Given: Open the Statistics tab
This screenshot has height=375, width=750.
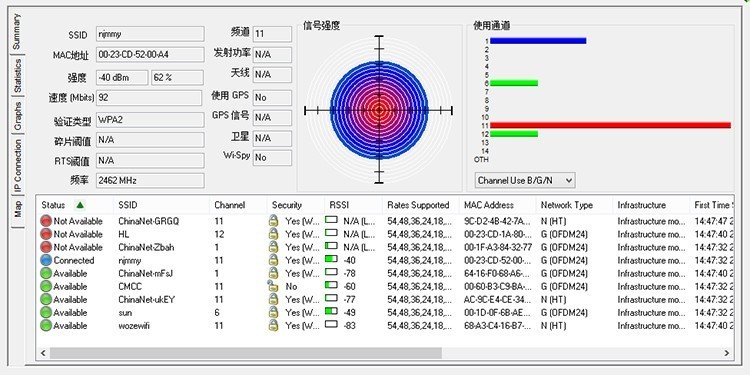Looking at the screenshot, I should [x=17, y=76].
